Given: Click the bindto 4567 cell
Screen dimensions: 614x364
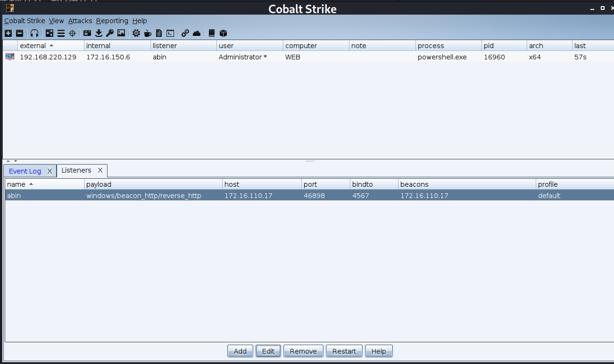Looking at the screenshot, I should pyautogui.click(x=374, y=196).
